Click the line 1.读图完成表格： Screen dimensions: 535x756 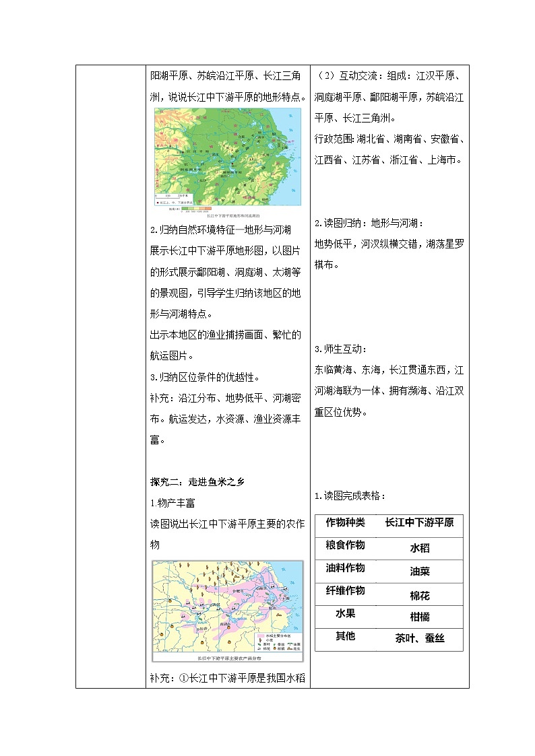350,496
